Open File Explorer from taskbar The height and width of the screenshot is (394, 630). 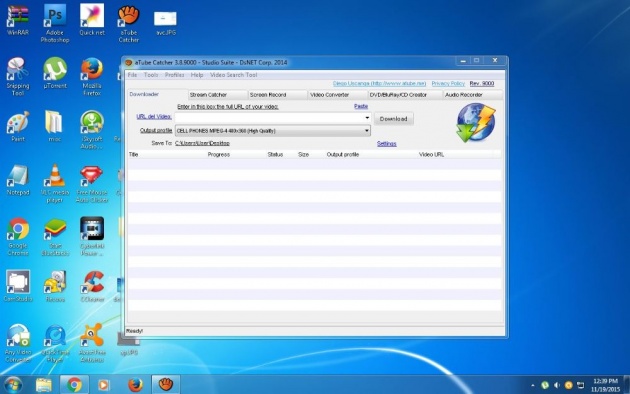coord(43,385)
